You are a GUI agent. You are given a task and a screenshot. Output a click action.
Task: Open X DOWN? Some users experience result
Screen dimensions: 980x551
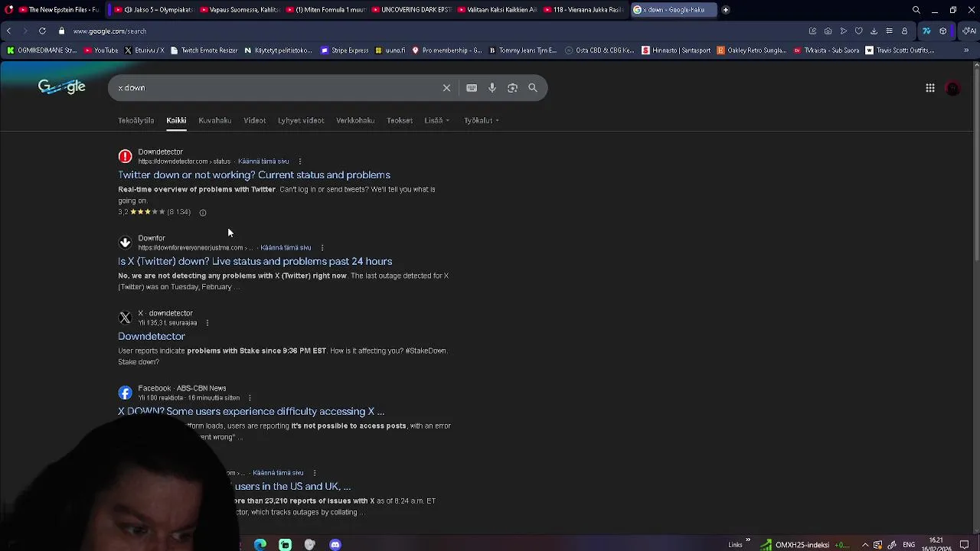coord(251,412)
